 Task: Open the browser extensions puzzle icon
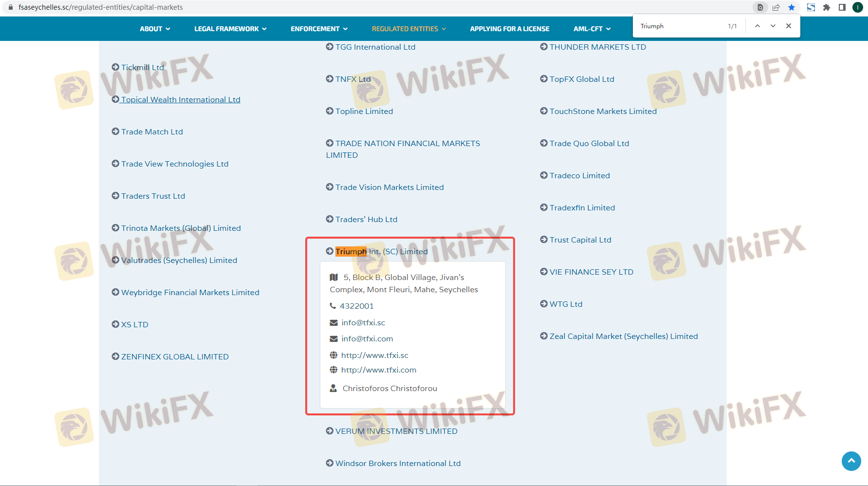[x=827, y=7]
